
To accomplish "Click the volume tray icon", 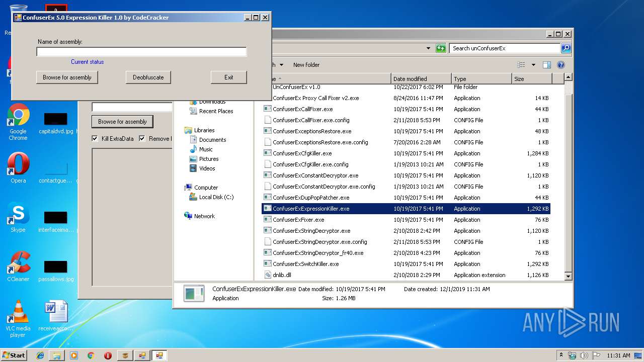I will [x=584, y=355].
